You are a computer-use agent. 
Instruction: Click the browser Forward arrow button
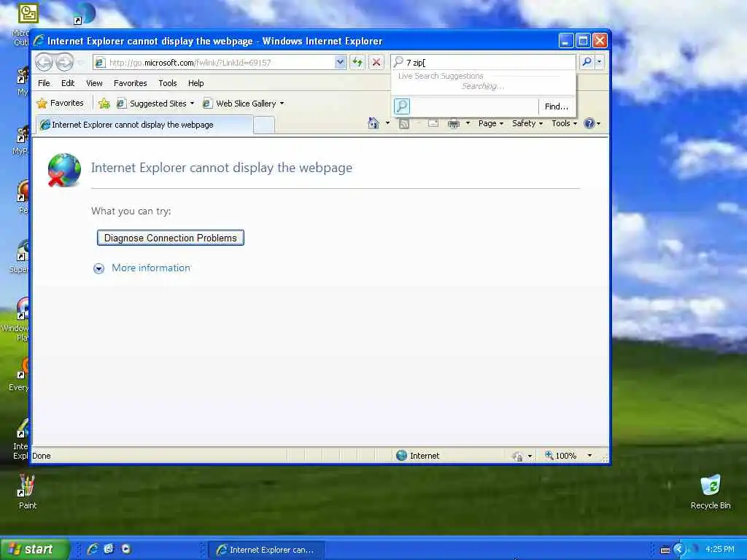click(x=64, y=63)
